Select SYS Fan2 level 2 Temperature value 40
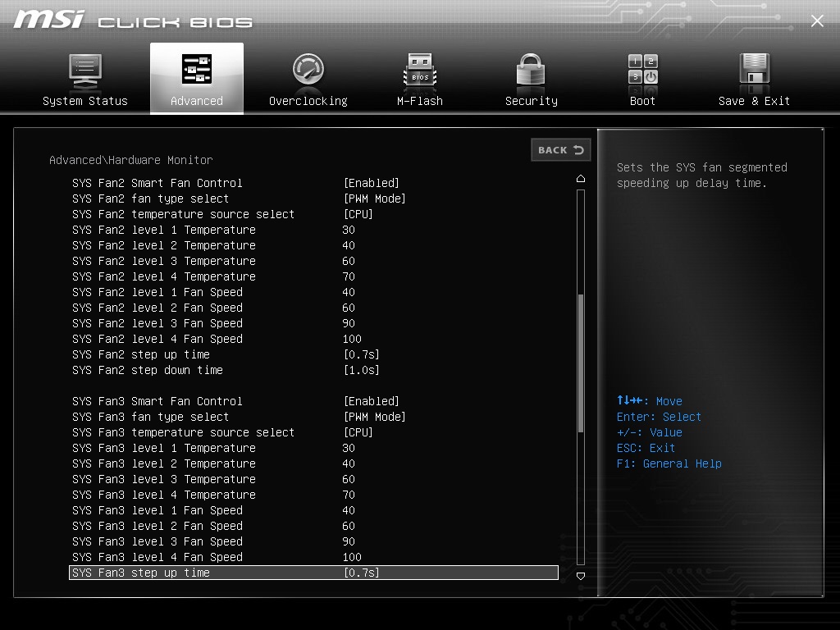This screenshot has width=840, height=630. pyautogui.click(x=349, y=245)
